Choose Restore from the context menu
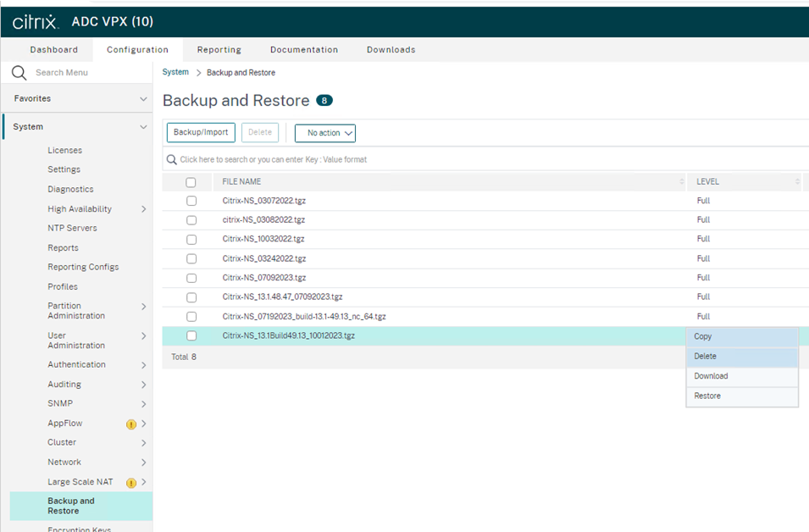Image resolution: width=809 pixels, height=532 pixels. [x=742, y=396]
